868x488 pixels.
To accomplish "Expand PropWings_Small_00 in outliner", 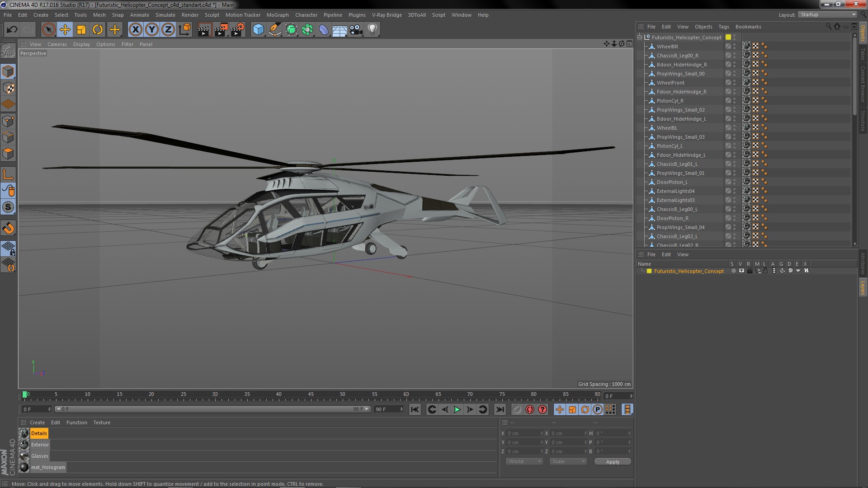I will 646,73.
